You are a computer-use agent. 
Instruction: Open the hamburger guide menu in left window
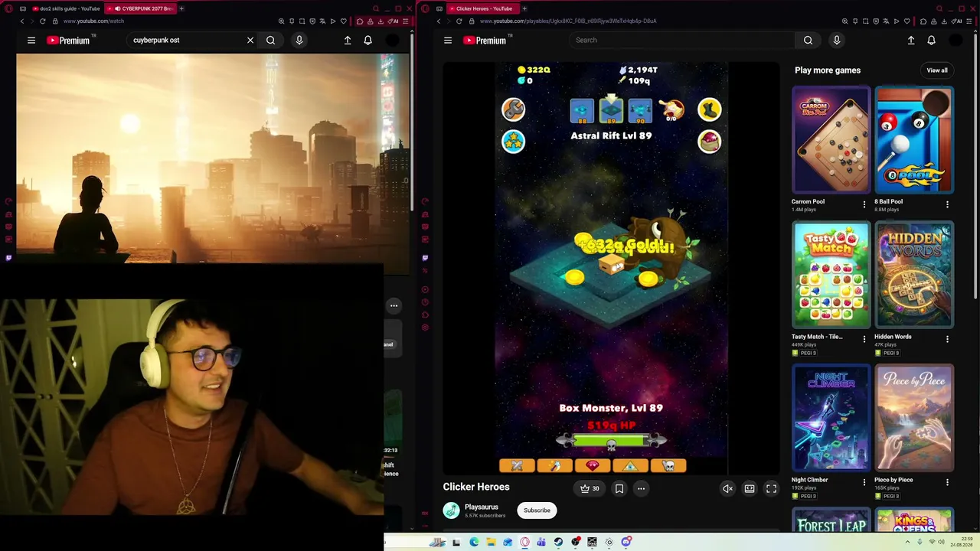[x=31, y=41]
